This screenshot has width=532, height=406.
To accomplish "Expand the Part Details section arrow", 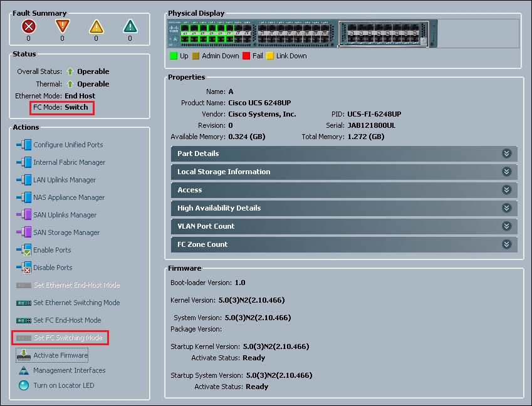I will (x=506, y=154).
